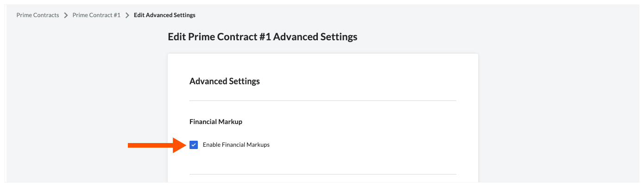Go back to Prime Contracts breadcrumb
Image resolution: width=644 pixels, height=187 pixels.
(38, 15)
